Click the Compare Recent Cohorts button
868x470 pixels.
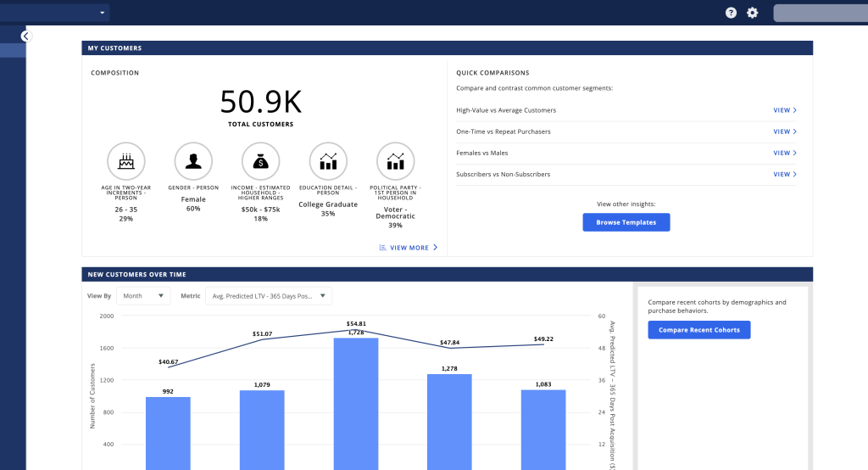[698, 330]
